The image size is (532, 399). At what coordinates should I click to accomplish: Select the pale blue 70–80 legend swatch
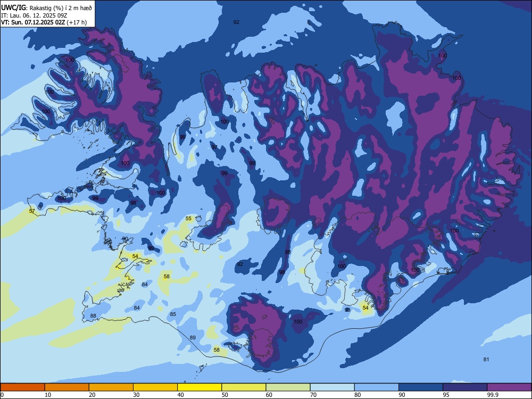(x=332, y=387)
